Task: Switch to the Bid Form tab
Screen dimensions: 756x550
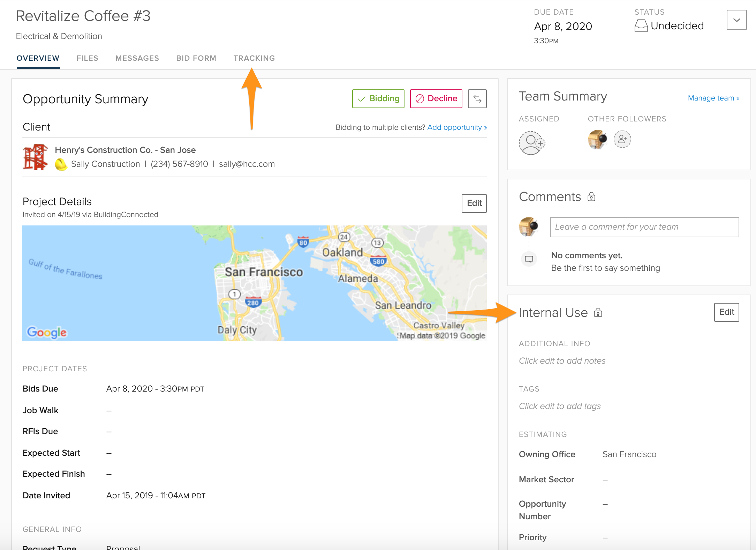Action: (196, 58)
